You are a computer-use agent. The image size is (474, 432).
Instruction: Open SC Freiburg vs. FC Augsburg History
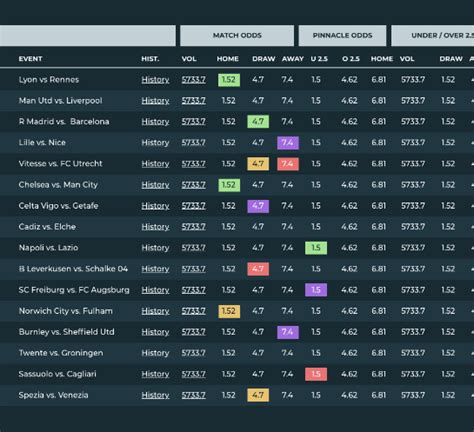pyautogui.click(x=155, y=290)
